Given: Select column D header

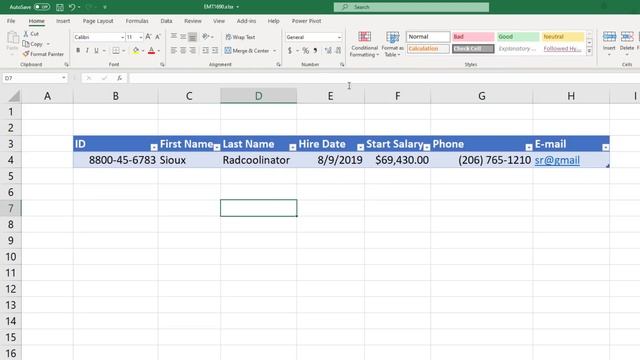Looking at the screenshot, I should tap(258, 96).
